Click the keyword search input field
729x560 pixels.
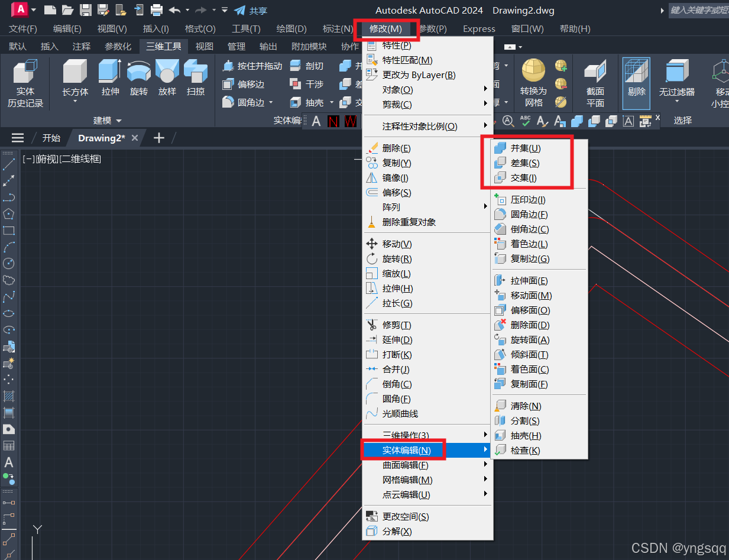pyautogui.click(x=698, y=11)
